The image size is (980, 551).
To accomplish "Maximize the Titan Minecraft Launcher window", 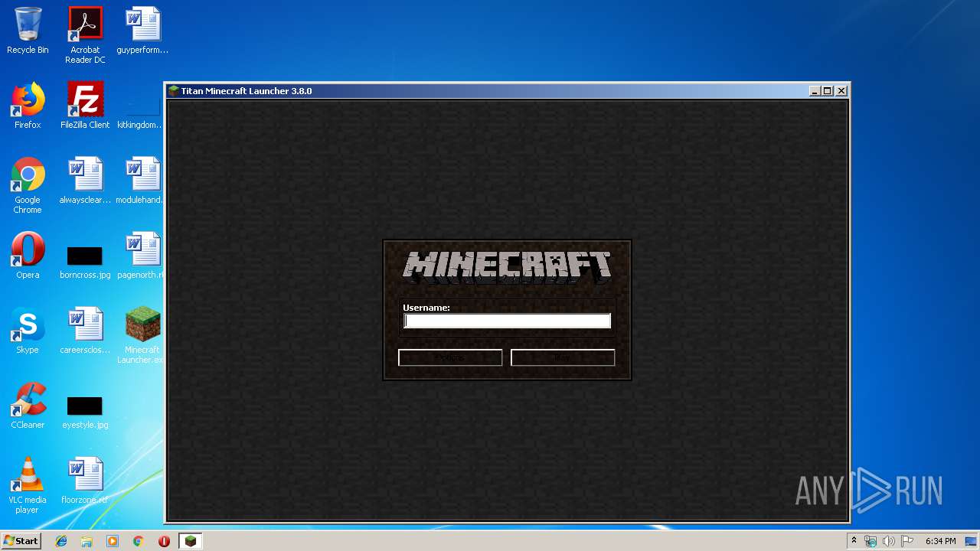I will [x=828, y=91].
